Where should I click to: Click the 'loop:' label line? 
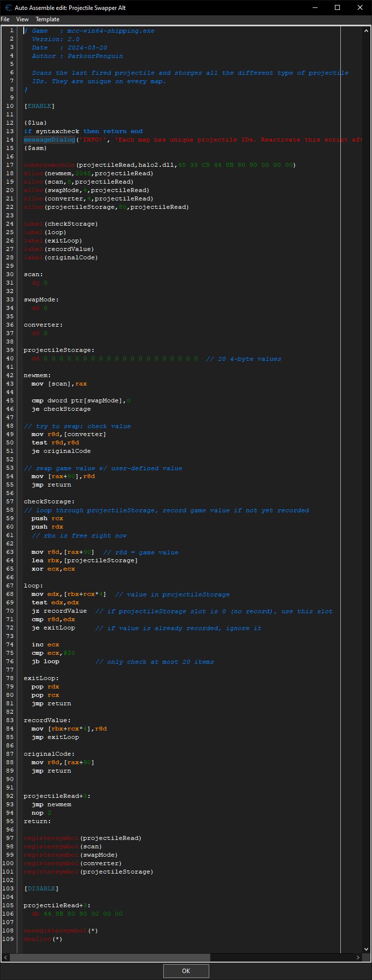34,586
